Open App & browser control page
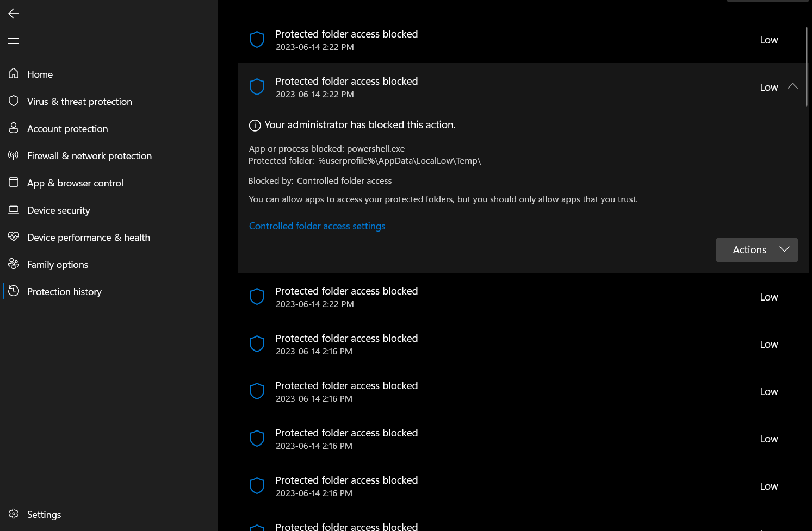 (x=75, y=183)
